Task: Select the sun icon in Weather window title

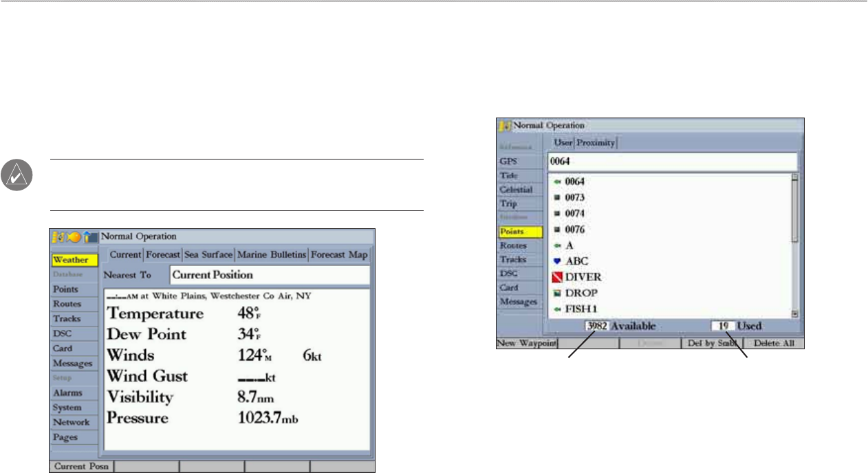Action: point(74,236)
